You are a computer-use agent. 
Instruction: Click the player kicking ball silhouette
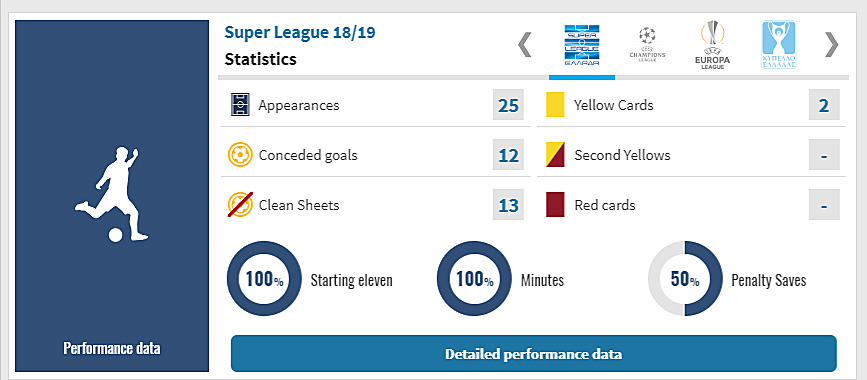(112, 194)
